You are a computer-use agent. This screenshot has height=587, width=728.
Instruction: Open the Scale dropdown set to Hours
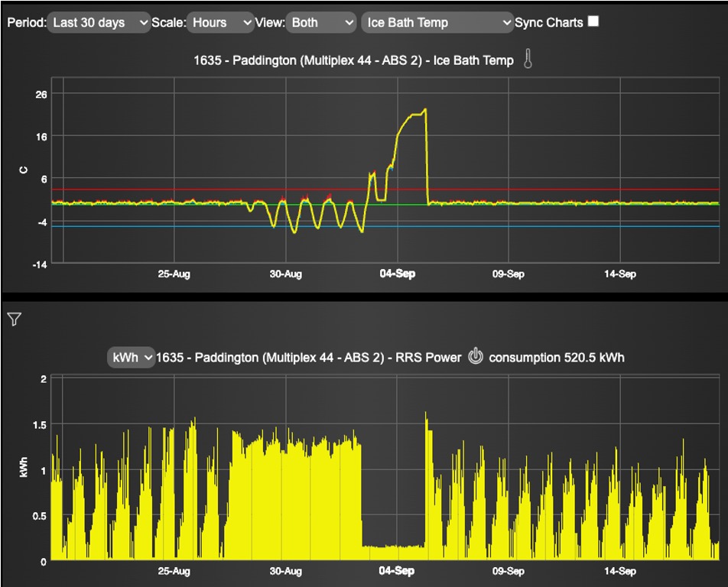[x=220, y=23]
